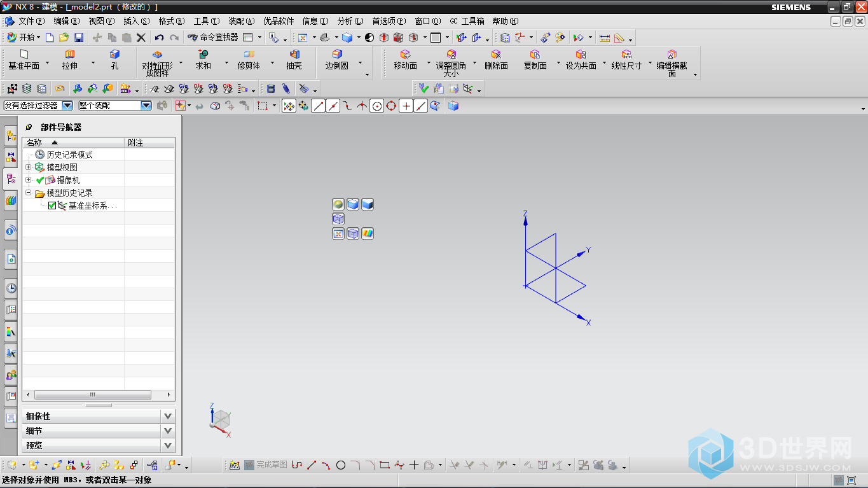Open the 基准平面 dropdown arrow
Image resolution: width=868 pixels, height=488 pixels.
47,62
